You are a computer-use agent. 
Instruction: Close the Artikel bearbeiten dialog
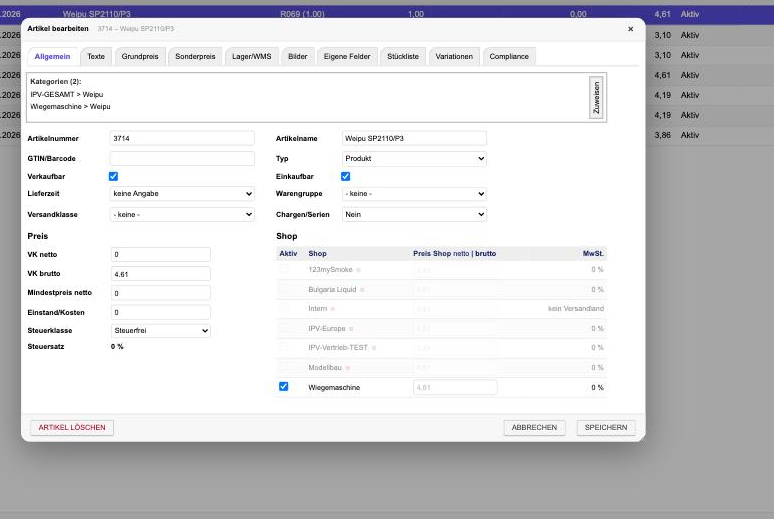[630, 29]
